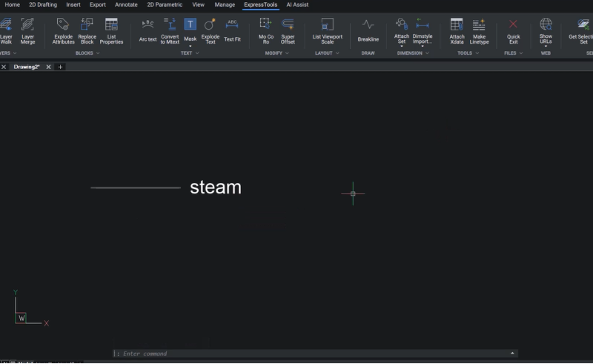Open the Annotate ribbon tab

126,4
